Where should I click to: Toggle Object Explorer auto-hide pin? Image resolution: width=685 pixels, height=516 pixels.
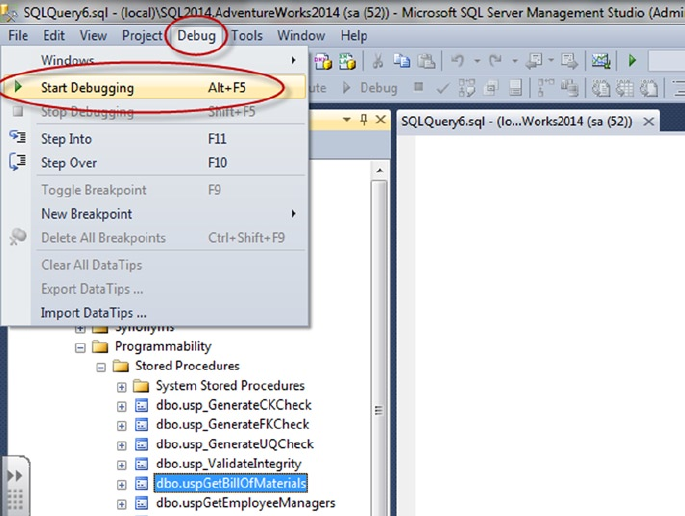[363, 119]
